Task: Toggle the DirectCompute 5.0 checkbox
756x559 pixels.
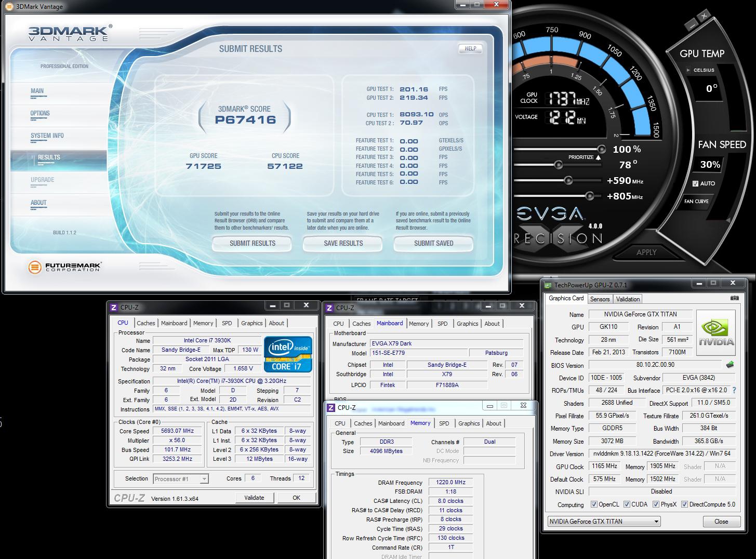Action: [x=684, y=504]
